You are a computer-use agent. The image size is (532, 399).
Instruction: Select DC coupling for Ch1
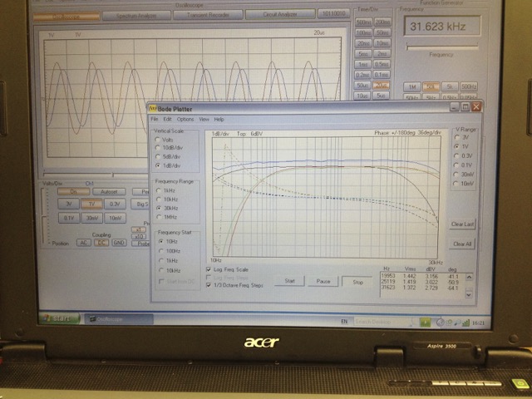101,243
